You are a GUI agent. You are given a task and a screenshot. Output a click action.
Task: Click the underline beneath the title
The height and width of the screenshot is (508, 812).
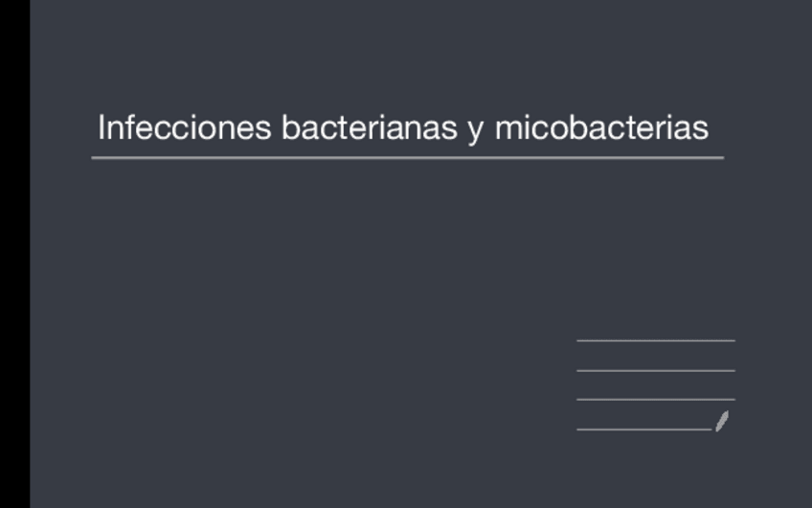[407, 157]
